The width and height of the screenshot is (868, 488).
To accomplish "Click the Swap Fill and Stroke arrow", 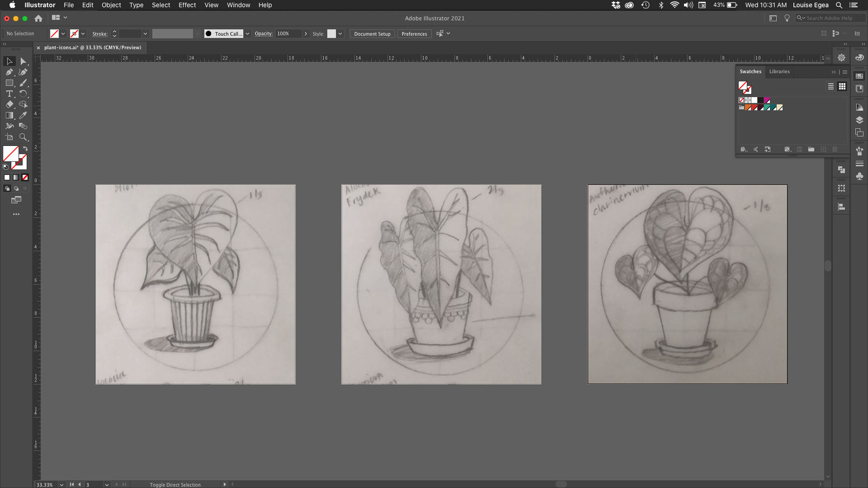I will (25, 148).
